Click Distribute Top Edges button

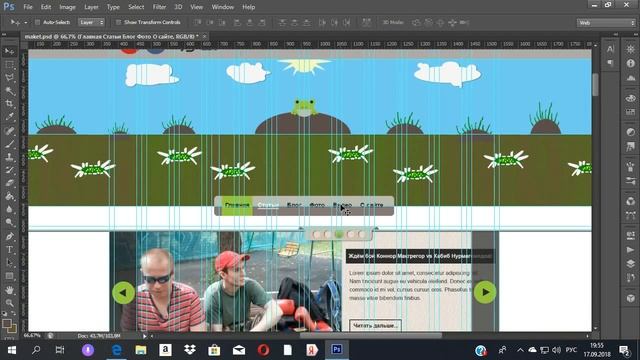(x=282, y=22)
